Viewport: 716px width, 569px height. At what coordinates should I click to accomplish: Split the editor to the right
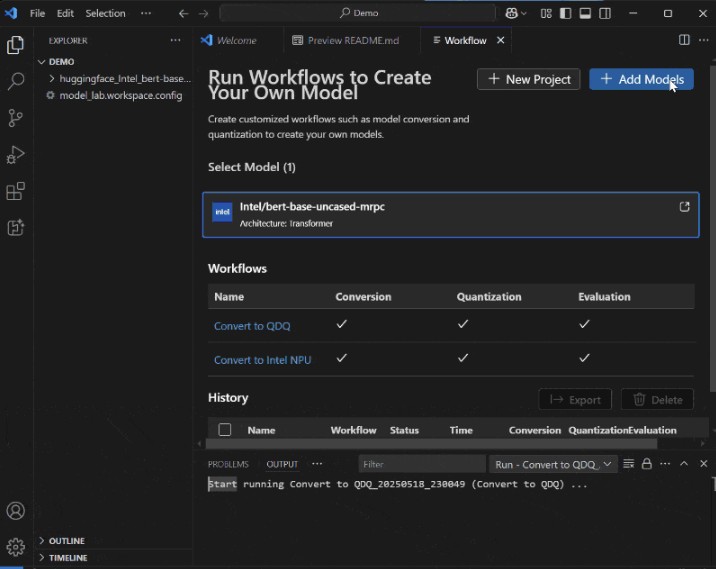point(684,40)
